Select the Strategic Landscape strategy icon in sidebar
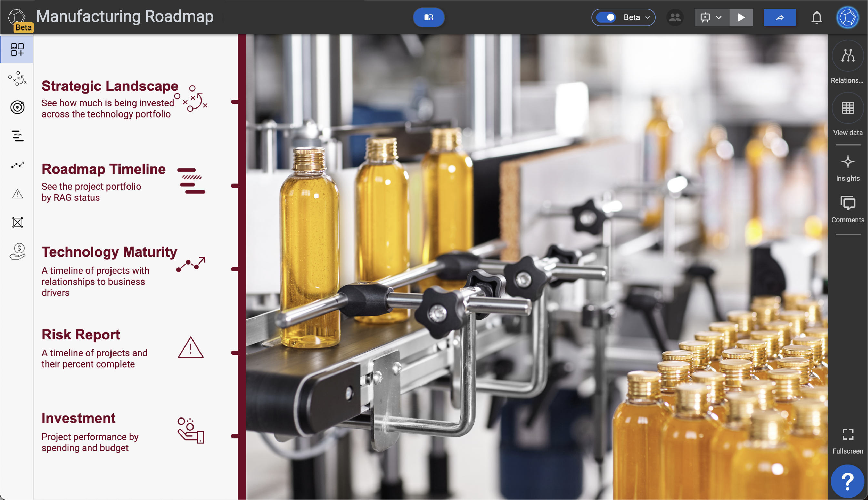The width and height of the screenshot is (868, 500). tap(17, 79)
